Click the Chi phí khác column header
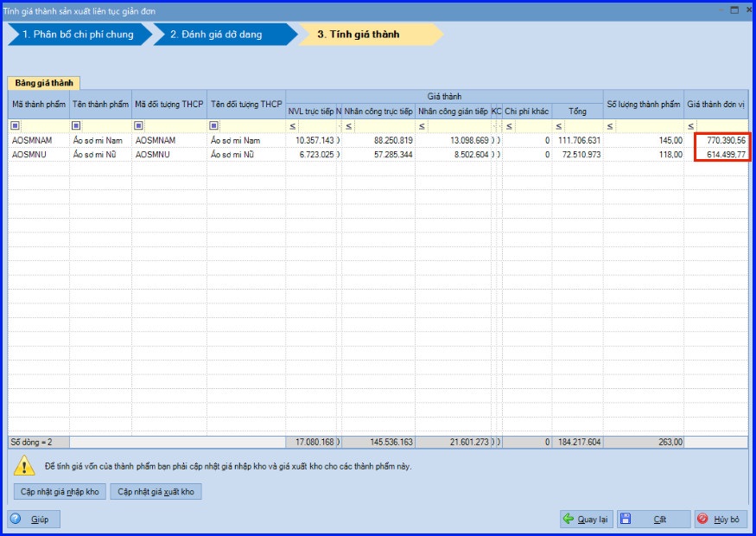The width and height of the screenshot is (756, 536). (527, 112)
